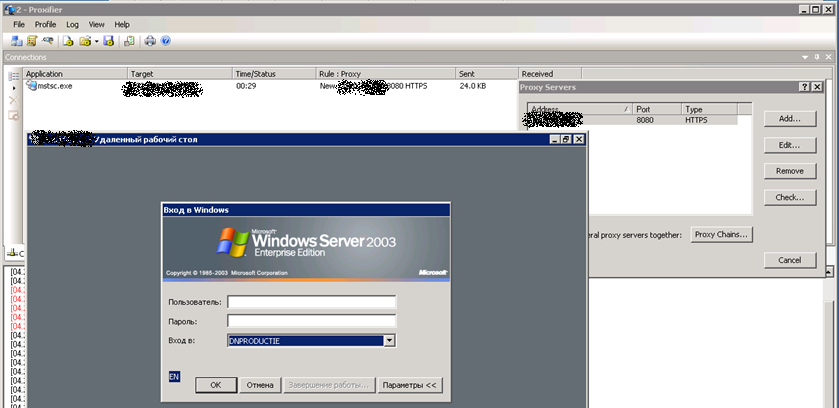Sort by the Time/Status column header
Image resolution: width=839 pixels, height=408 pixels.
click(274, 74)
